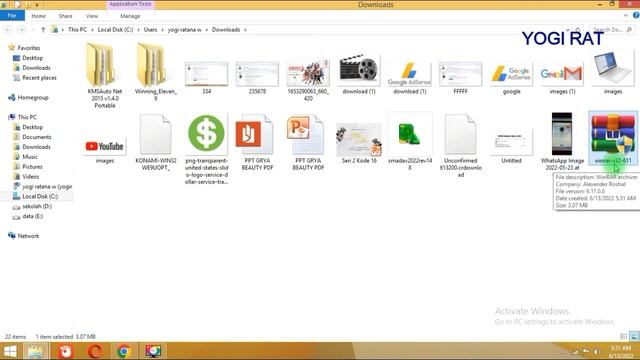Select the image file named 334
This screenshot has height=360, width=640.
pos(207,78)
